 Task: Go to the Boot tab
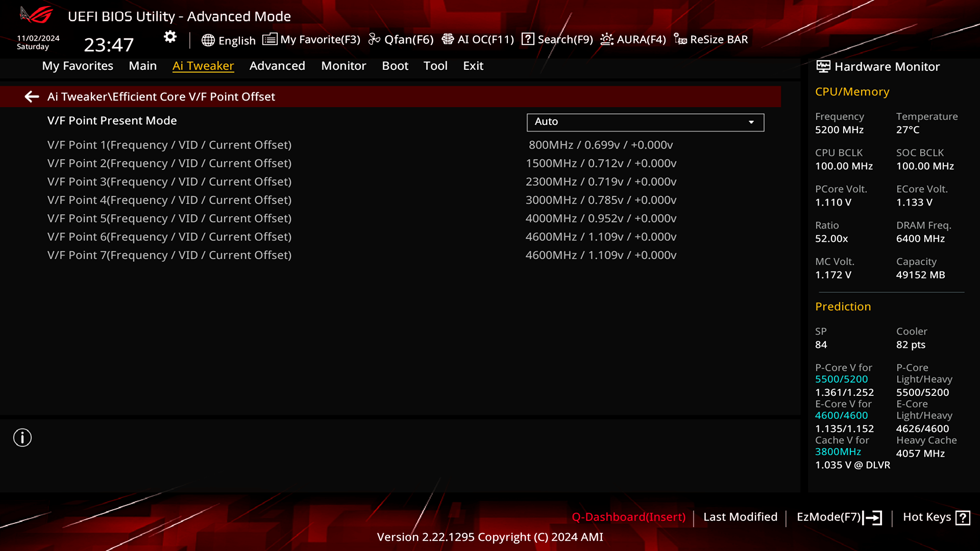point(395,66)
